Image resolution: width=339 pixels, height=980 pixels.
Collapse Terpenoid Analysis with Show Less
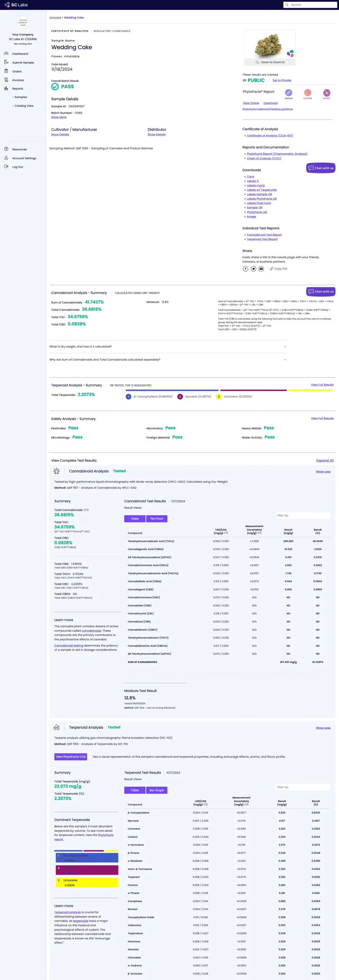(x=323, y=728)
